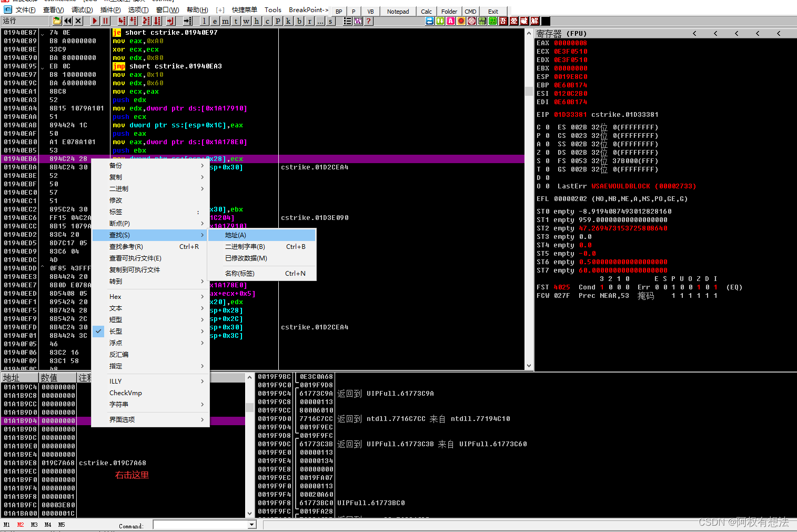Run the program with red play icon
797x532 pixels.
[x=95, y=21]
